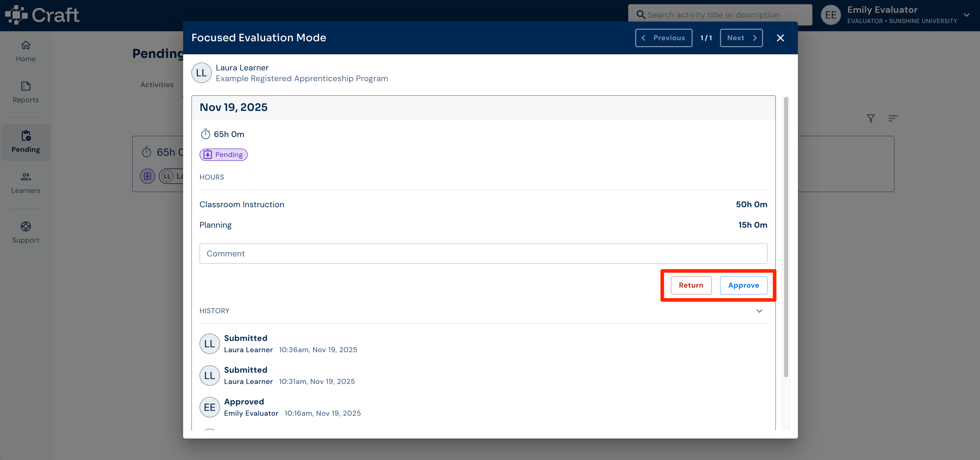Viewport: 980px width, 460px height.
Task: Open the Reports section in the sidebar
Action: [x=26, y=92]
